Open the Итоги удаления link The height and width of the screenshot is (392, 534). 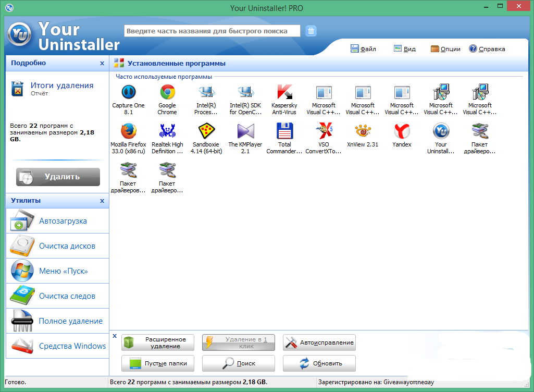pos(62,85)
